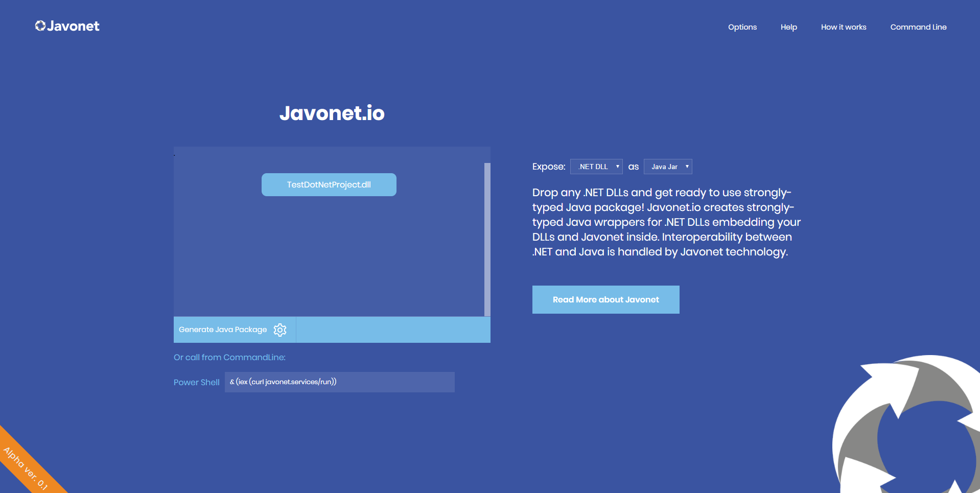Screen dimensions: 980x493
Task: Open the generation settings gear icon
Action: [280, 330]
